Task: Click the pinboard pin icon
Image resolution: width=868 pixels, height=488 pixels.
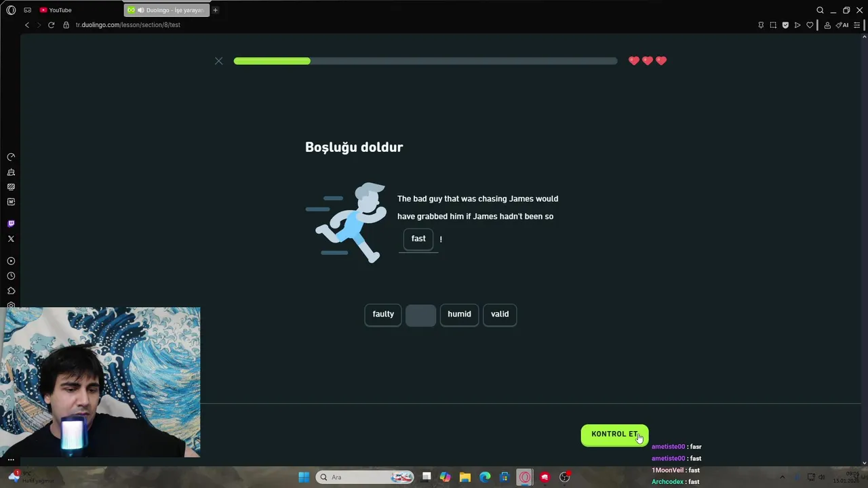Action: pyautogui.click(x=761, y=25)
